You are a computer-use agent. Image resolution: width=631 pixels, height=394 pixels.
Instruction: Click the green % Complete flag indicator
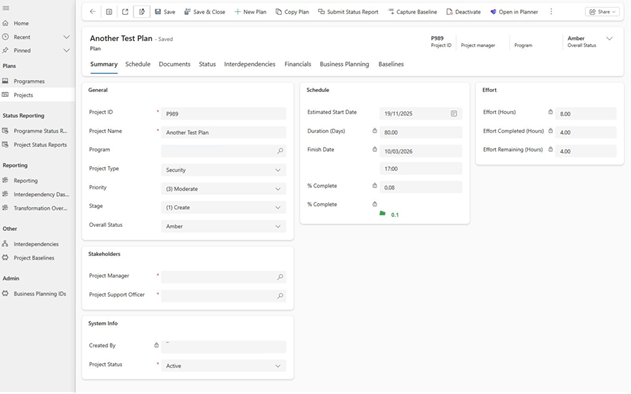382,213
